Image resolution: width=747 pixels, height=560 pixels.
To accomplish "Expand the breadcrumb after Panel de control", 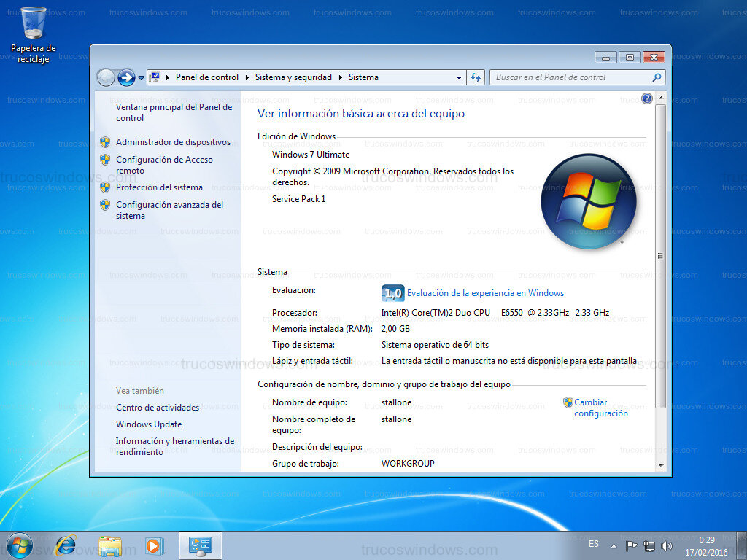I will coord(246,77).
